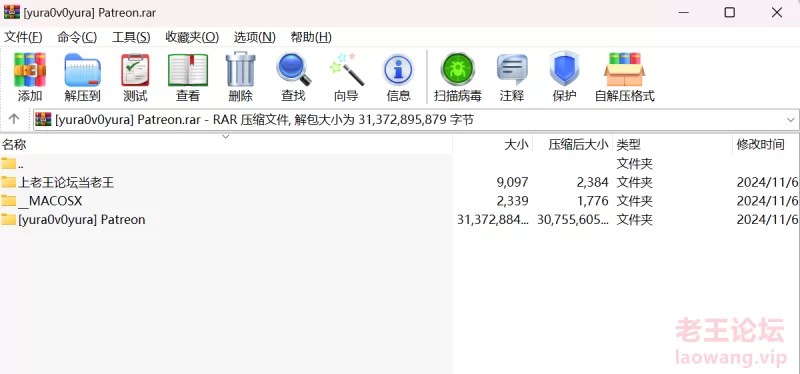Click the WinRAR icon in title bar
800x374 pixels.
coord(11,12)
